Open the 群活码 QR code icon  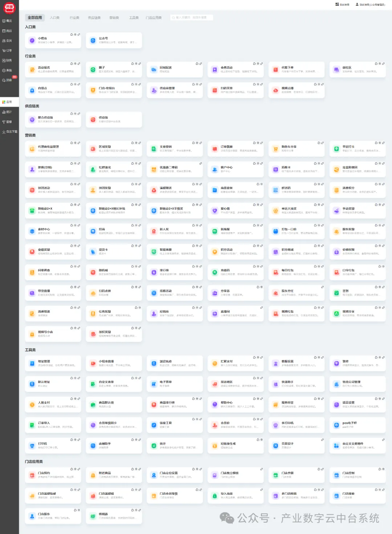tap(275, 190)
